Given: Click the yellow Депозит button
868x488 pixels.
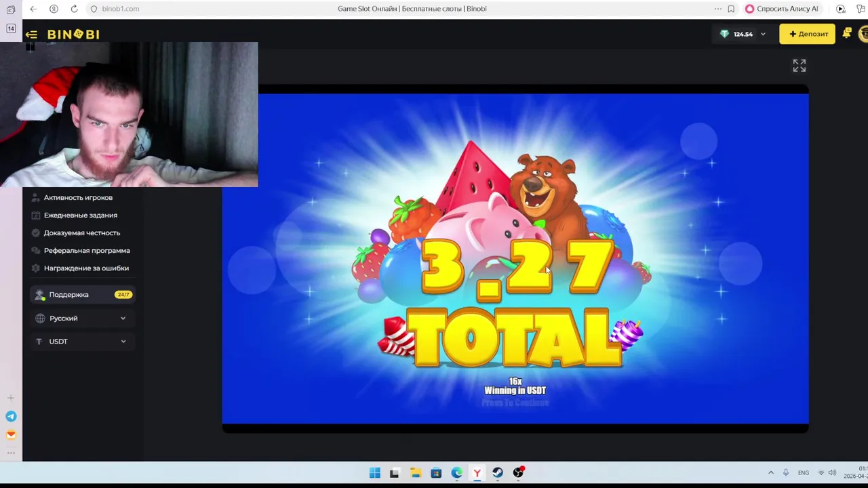Looking at the screenshot, I should tap(808, 34).
